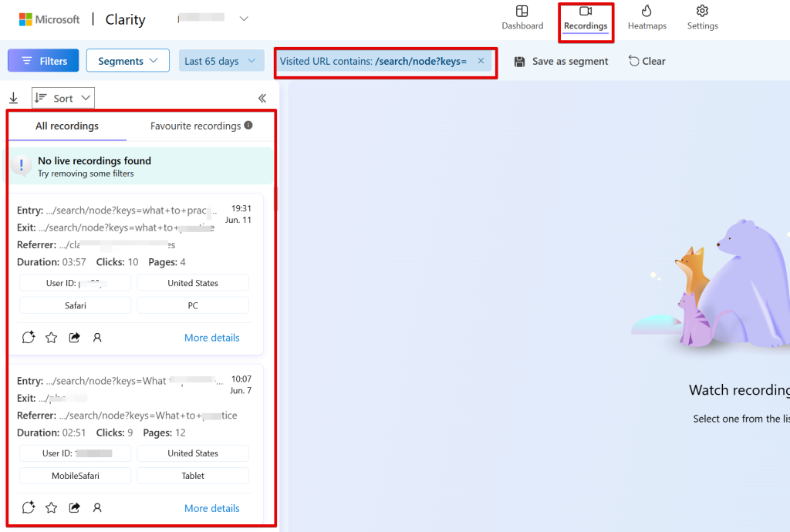Favourite the Safari PC recording
This screenshot has width=790, height=532.
tap(52, 337)
